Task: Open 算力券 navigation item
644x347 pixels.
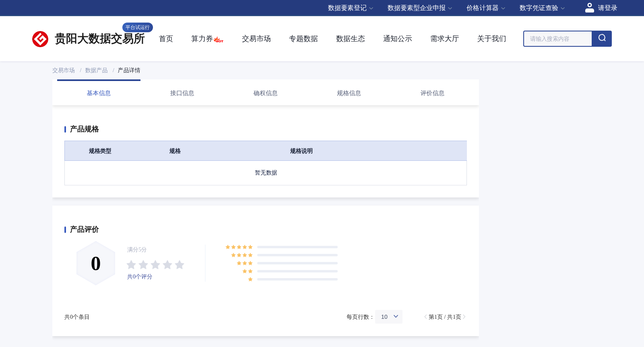Action: tap(202, 39)
